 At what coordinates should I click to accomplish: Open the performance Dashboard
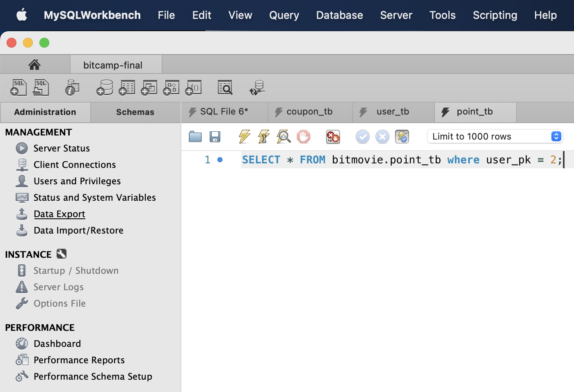pyautogui.click(x=57, y=344)
